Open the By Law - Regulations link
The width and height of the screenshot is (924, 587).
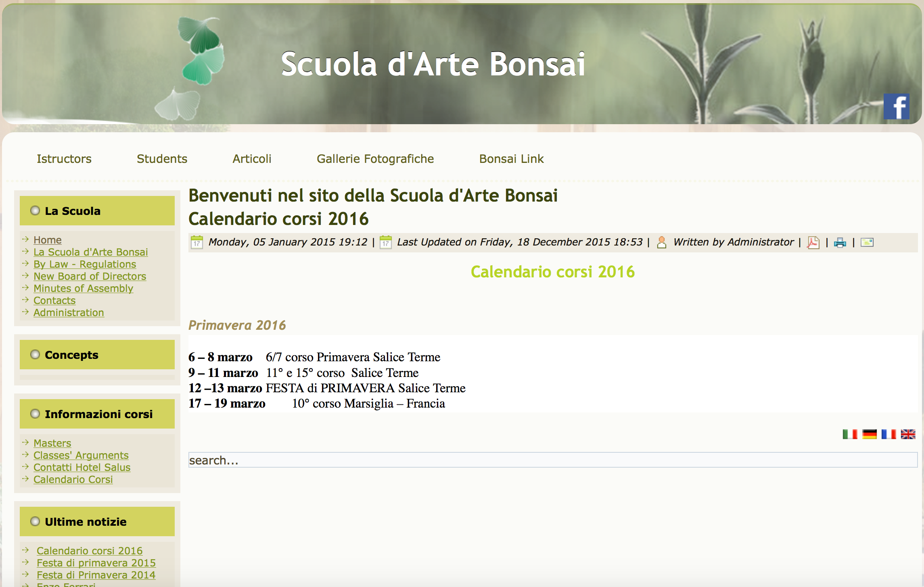[85, 264]
